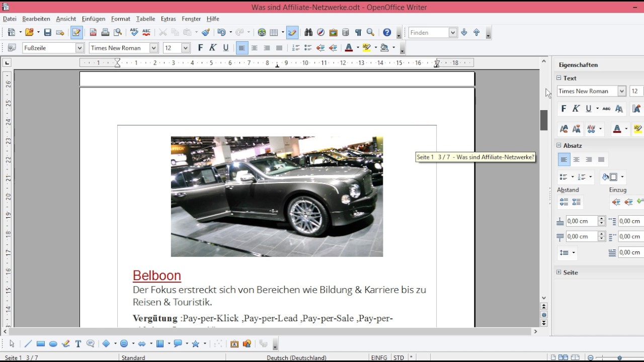644x362 pixels.
Task: Toggle Bold in sidebar Text panel
Action: 563,109
